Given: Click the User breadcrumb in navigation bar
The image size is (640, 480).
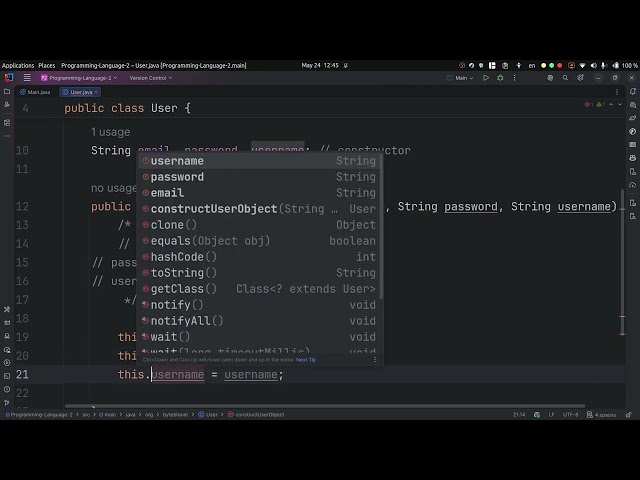Looking at the screenshot, I should 208,415.
